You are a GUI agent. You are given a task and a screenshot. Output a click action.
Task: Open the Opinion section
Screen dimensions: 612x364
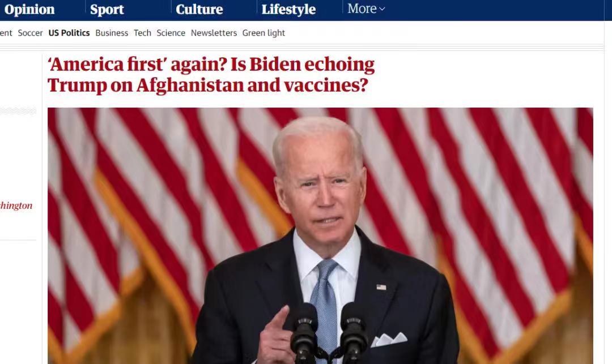point(29,10)
